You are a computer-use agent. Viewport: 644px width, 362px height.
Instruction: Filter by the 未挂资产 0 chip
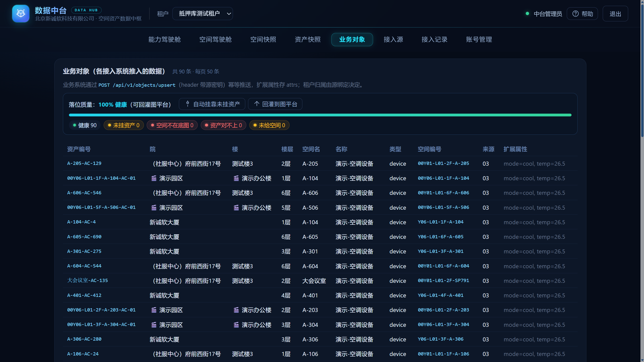click(124, 125)
